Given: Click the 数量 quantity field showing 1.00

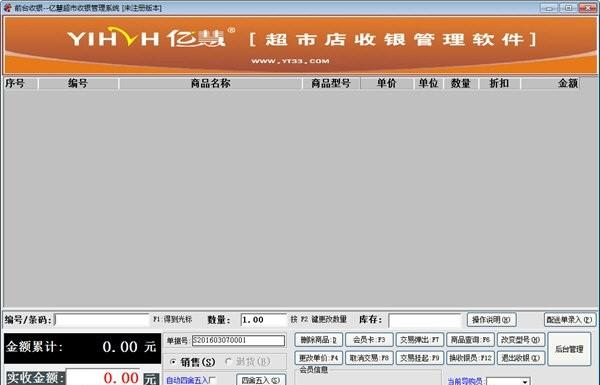Looking at the screenshot, I should click(x=264, y=320).
